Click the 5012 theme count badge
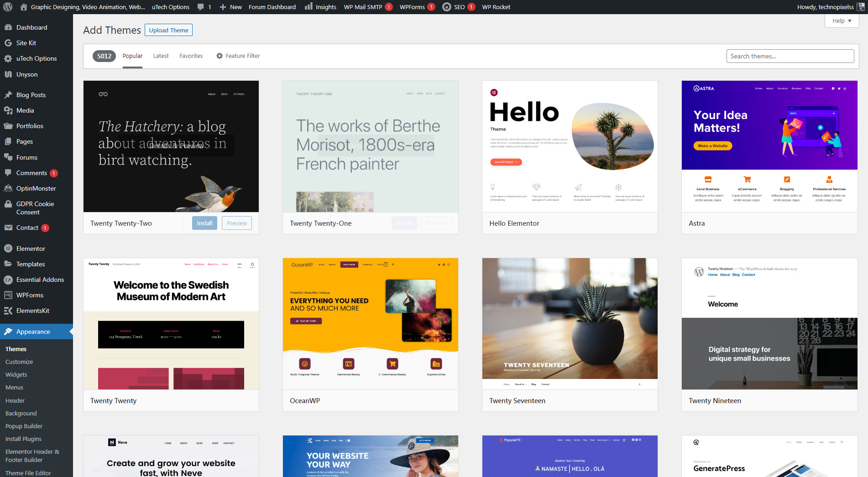 point(104,56)
